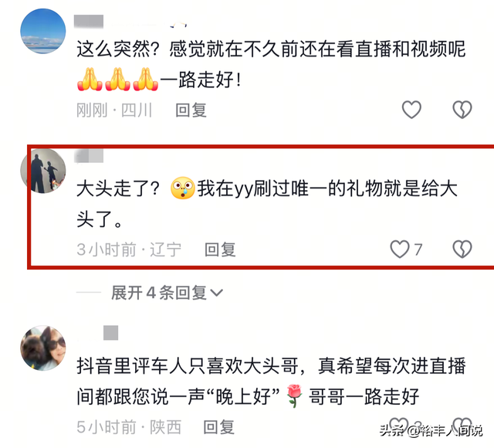The width and height of the screenshot is (494, 448).
Task: Open the sky-and-sea avatar profile
Action: (43, 31)
